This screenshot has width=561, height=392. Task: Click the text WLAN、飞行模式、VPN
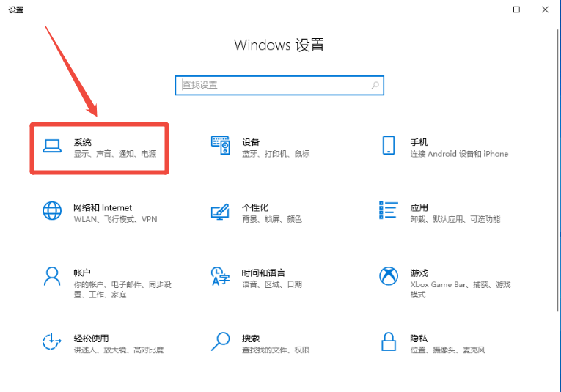coord(115,219)
